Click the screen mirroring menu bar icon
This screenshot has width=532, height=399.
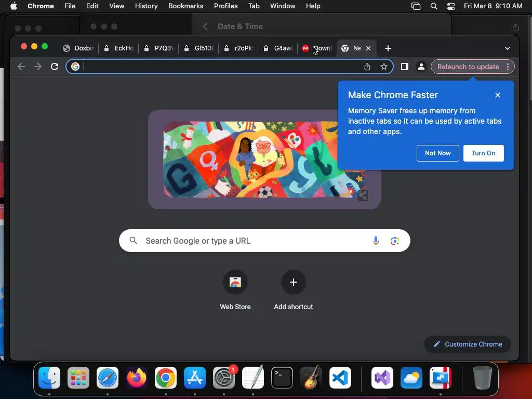416,6
